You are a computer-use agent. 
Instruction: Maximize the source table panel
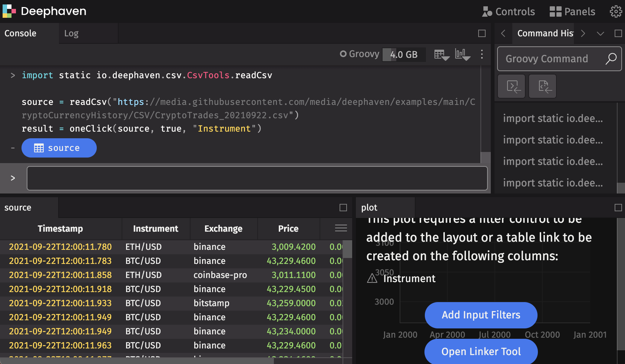343,208
